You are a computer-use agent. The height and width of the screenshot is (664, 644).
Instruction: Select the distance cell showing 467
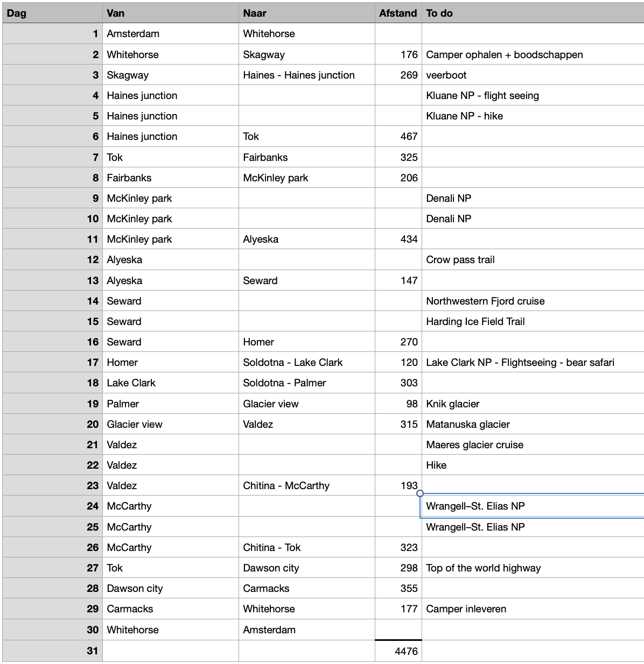(398, 136)
